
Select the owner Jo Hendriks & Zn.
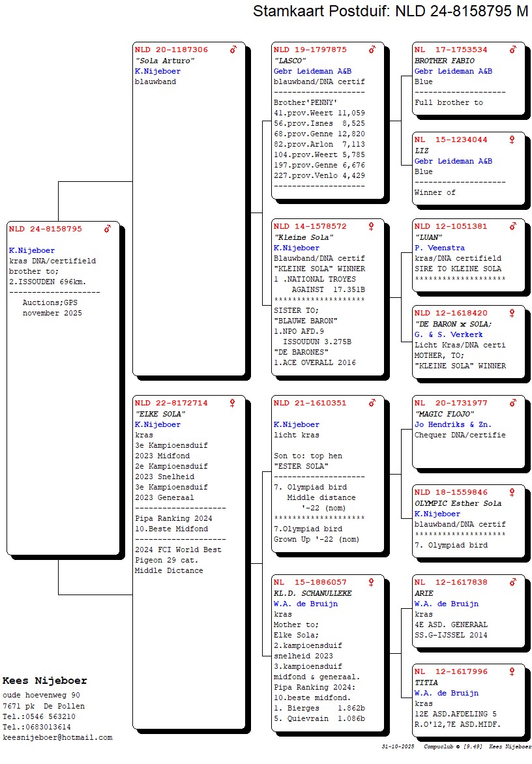[x=453, y=424]
